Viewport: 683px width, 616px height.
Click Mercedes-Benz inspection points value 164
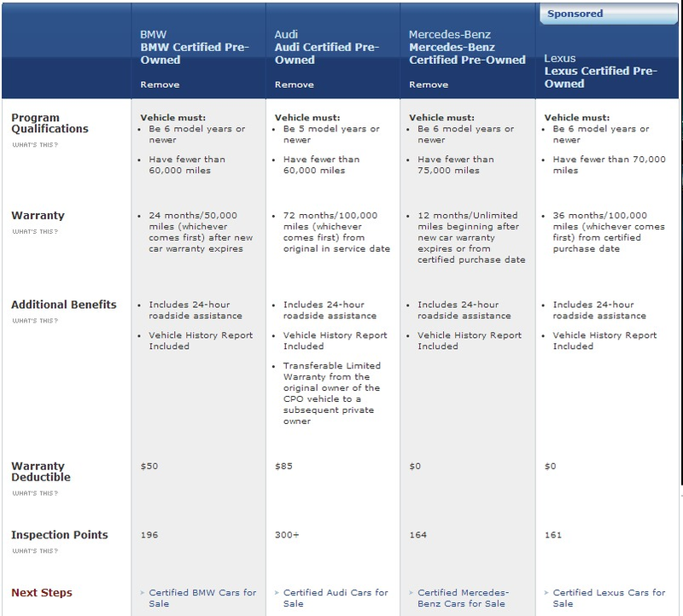click(417, 535)
